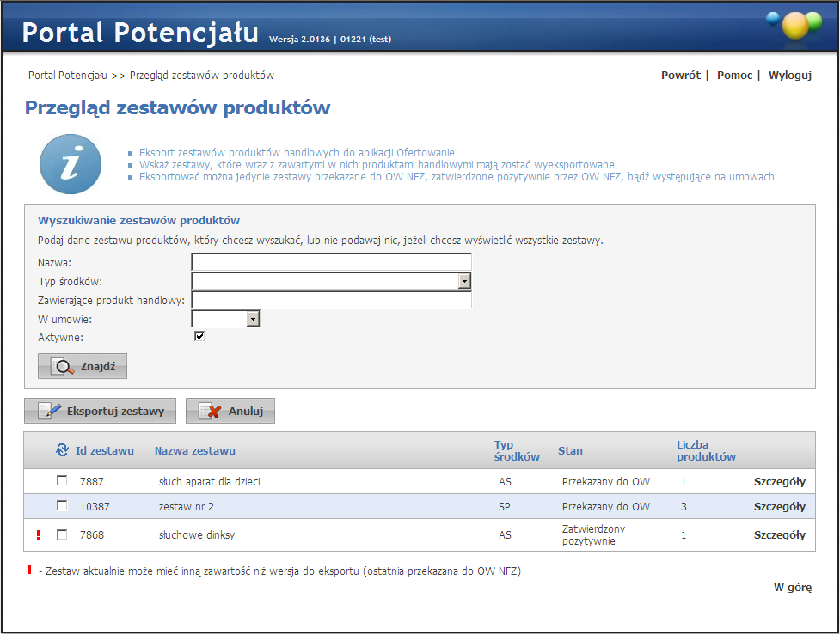Click the 'SP' type cell
Image resolution: width=840 pixels, height=635 pixels.
[x=504, y=507]
